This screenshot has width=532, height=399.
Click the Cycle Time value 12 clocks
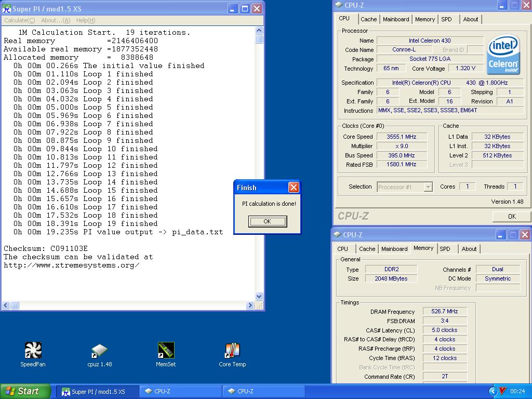pos(445,358)
